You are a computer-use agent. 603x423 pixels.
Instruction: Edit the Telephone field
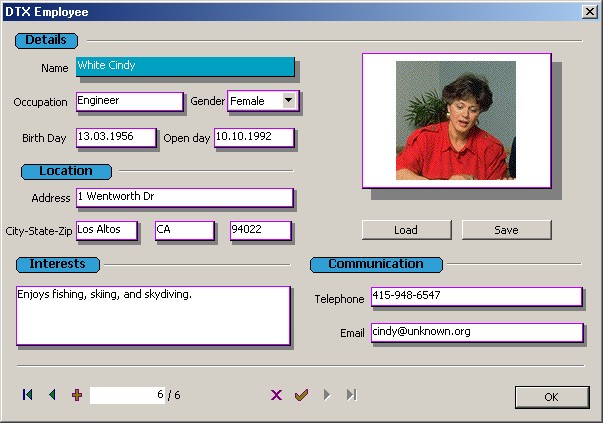point(476,296)
